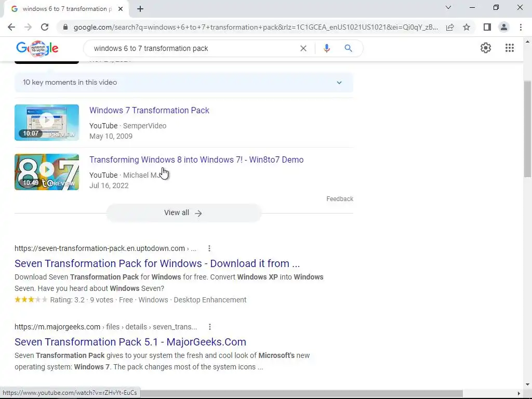532x399 pixels.
Task: Click the Google logo doodle
Action: pyautogui.click(x=37, y=48)
